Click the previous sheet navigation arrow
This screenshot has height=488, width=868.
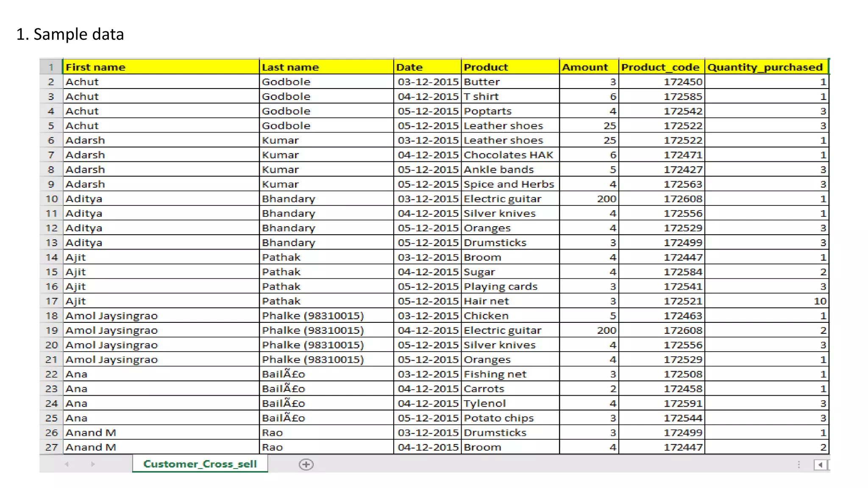[x=67, y=464]
